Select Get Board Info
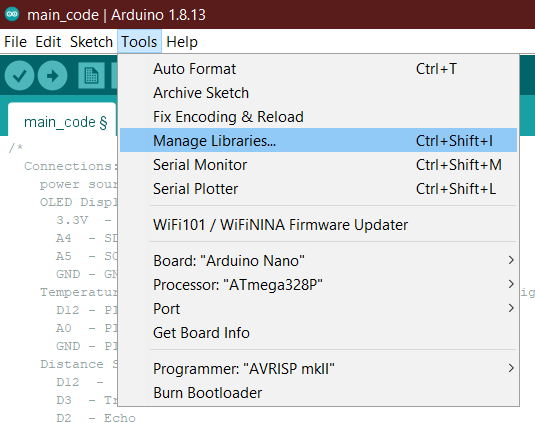Image resolution: width=535 pixels, height=423 pixels. pyautogui.click(x=318, y=333)
